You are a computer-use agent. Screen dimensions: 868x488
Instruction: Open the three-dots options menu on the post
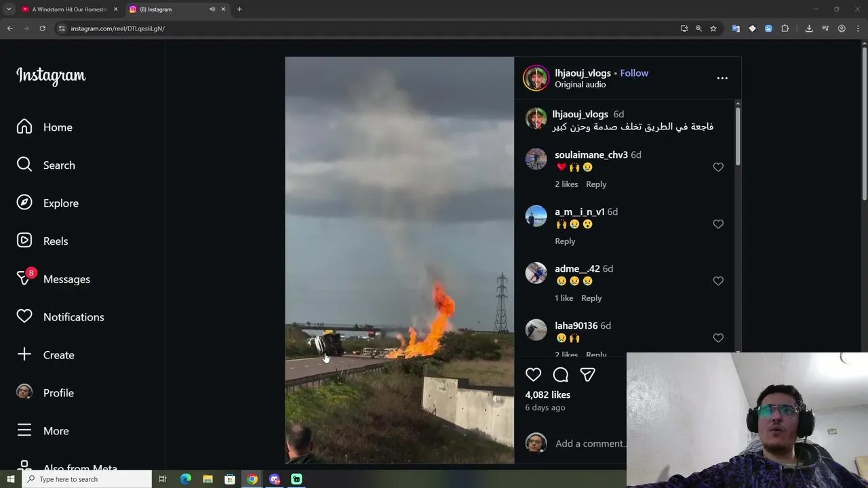click(x=722, y=78)
